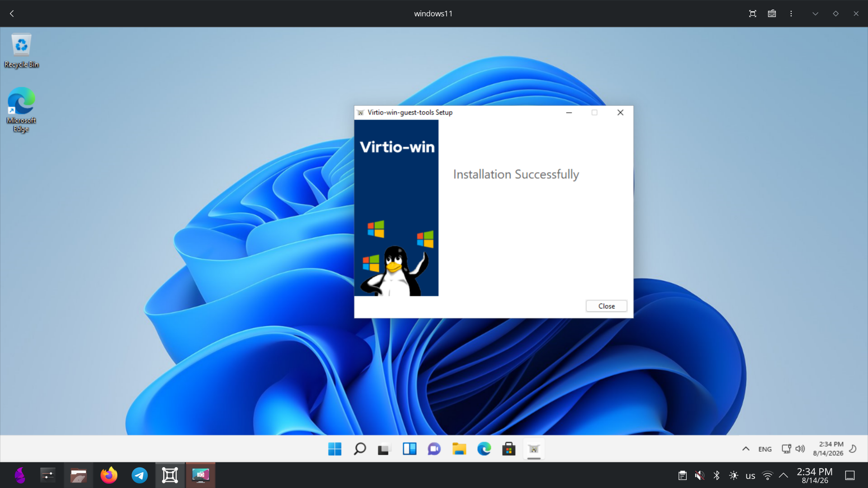The height and width of the screenshot is (488, 868).
Task: Open Windows taskbar Search
Action: (360, 449)
